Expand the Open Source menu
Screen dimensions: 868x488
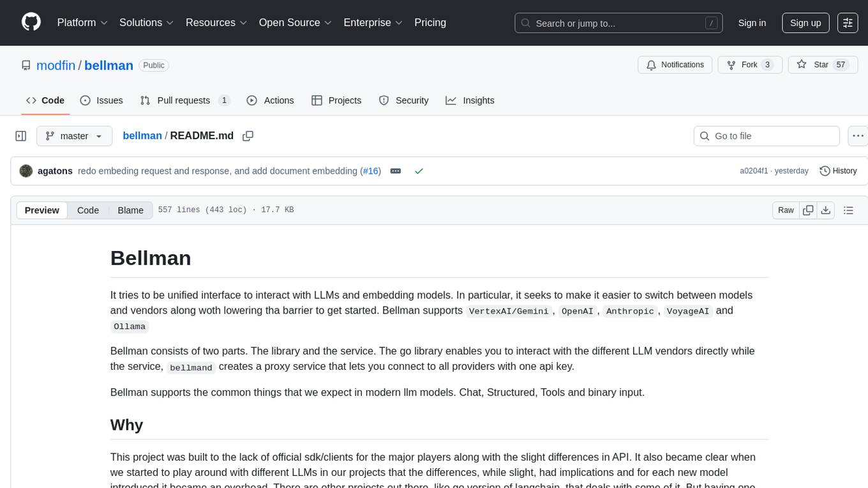click(296, 22)
